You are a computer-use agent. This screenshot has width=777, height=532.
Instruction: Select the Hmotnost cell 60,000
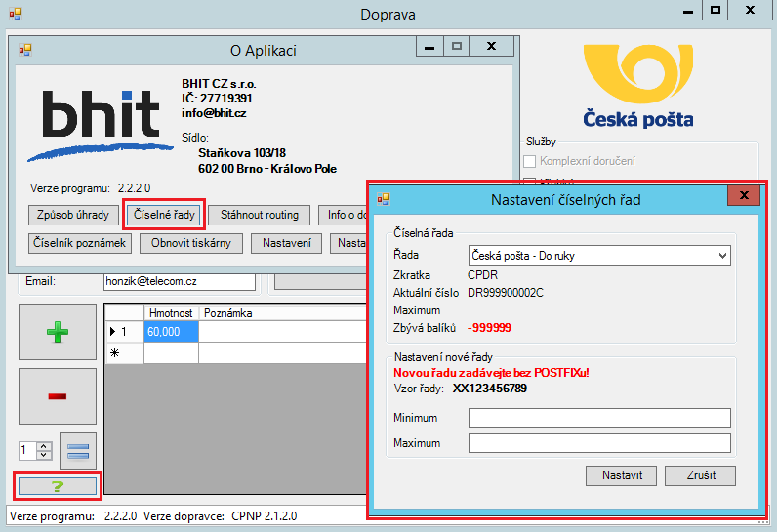coord(171,332)
